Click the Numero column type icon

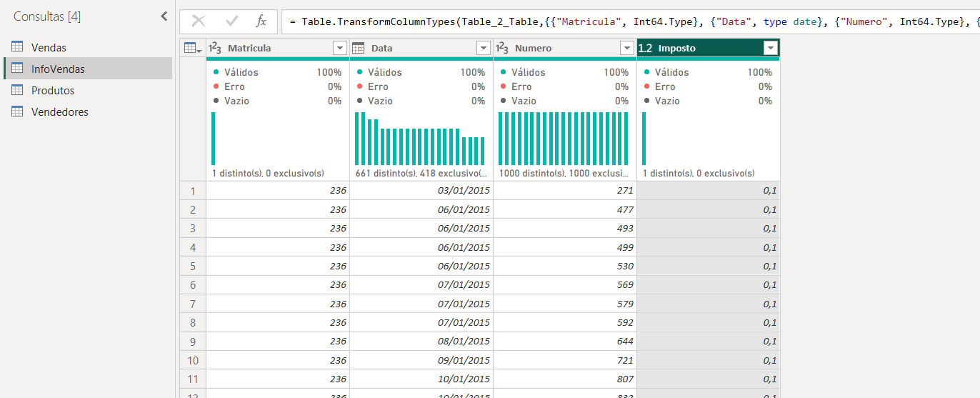(x=502, y=48)
